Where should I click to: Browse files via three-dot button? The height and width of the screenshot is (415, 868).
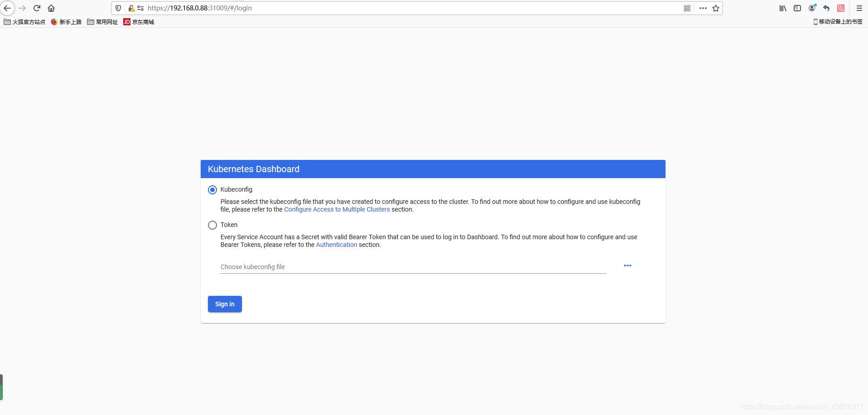coord(627,265)
